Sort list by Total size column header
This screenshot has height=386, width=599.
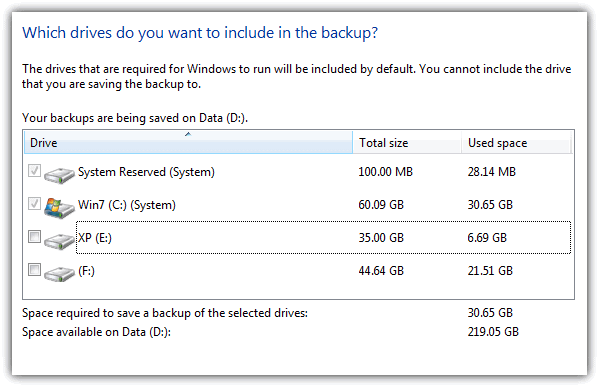pos(407,143)
